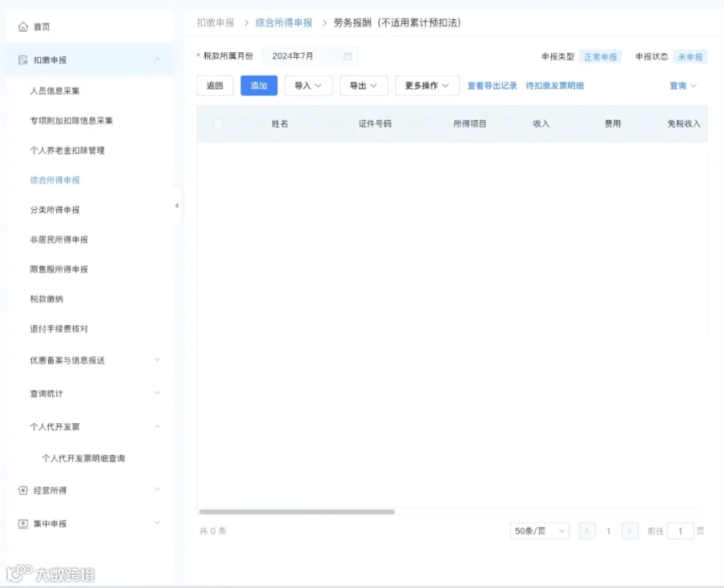Open the 导出 dropdown
The image size is (724, 588).
click(x=364, y=86)
